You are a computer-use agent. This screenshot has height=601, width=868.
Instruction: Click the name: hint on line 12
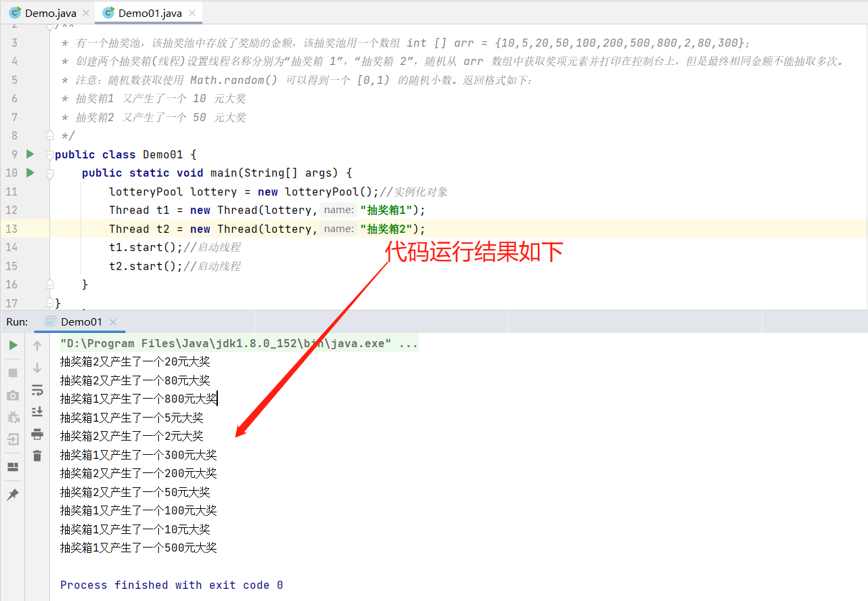coord(338,210)
